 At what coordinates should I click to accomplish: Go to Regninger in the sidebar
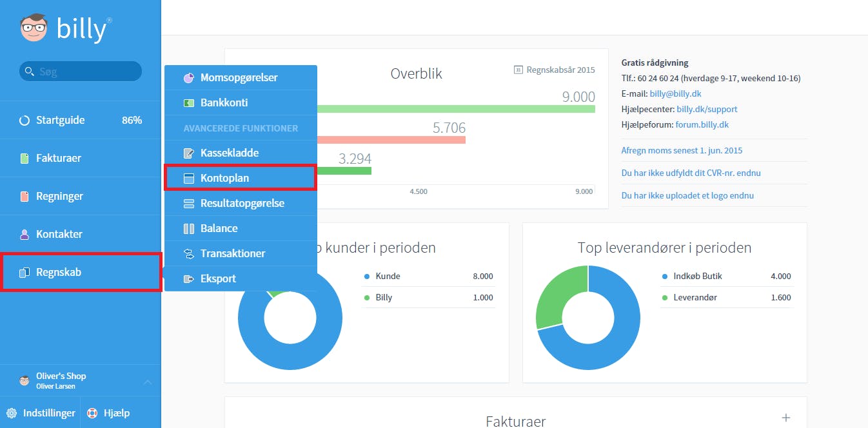coord(81,197)
